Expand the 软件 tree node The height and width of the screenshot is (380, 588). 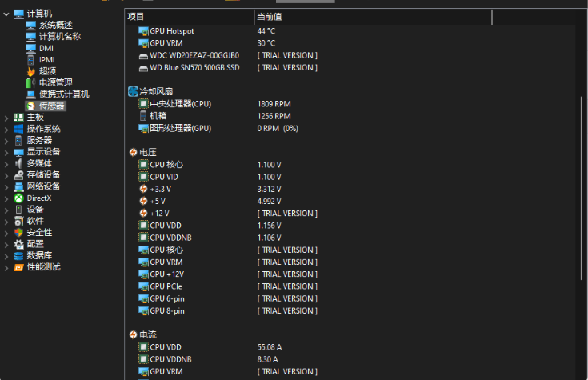coord(6,222)
